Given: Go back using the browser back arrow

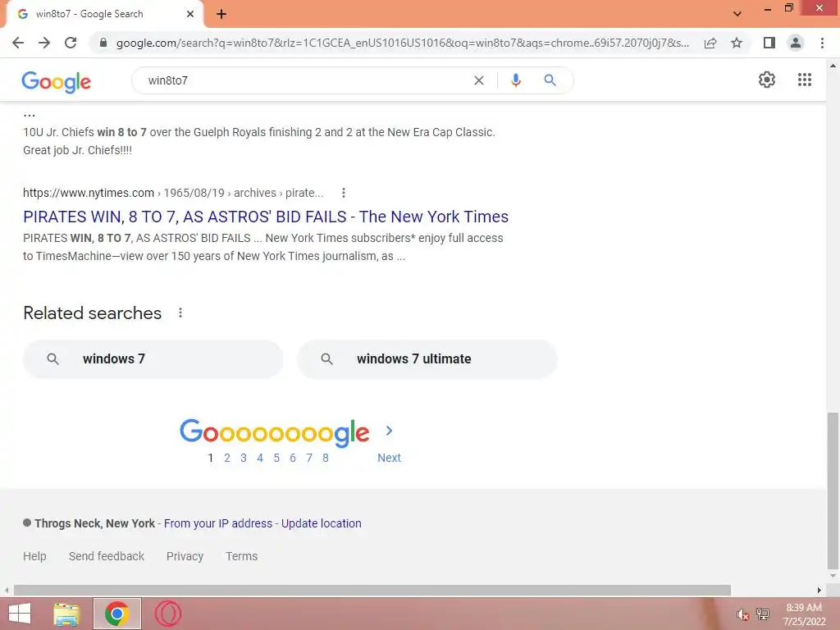Looking at the screenshot, I should 18,43.
